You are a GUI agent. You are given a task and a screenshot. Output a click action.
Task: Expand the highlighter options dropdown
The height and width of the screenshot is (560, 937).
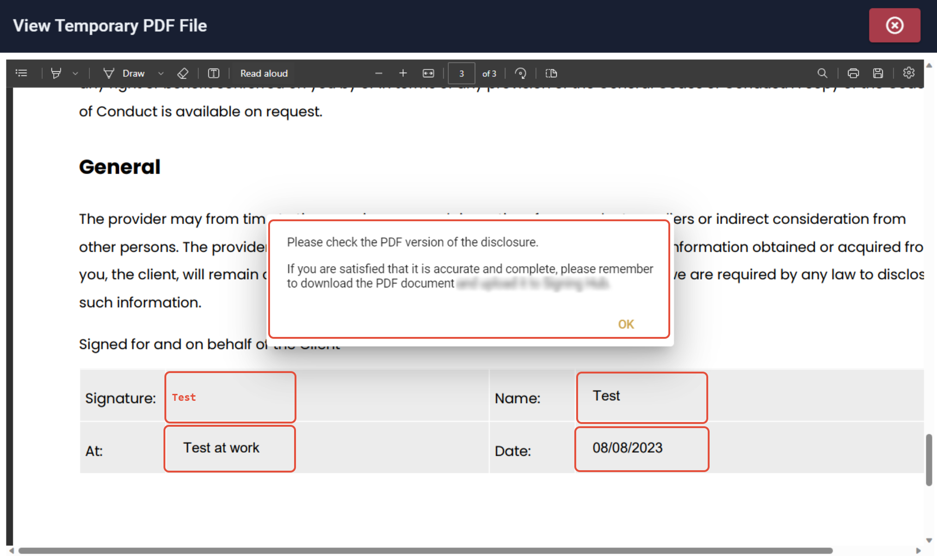pos(75,73)
